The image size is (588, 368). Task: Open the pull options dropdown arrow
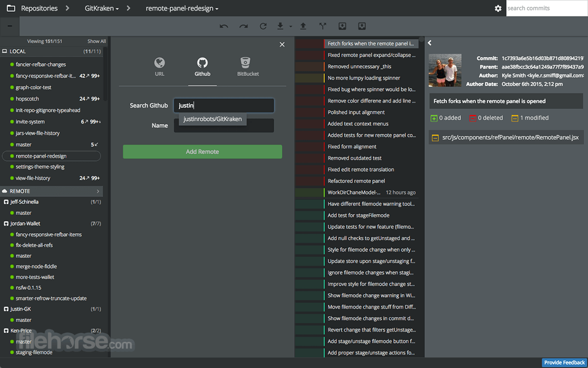pyautogui.click(x=291, y=27)
